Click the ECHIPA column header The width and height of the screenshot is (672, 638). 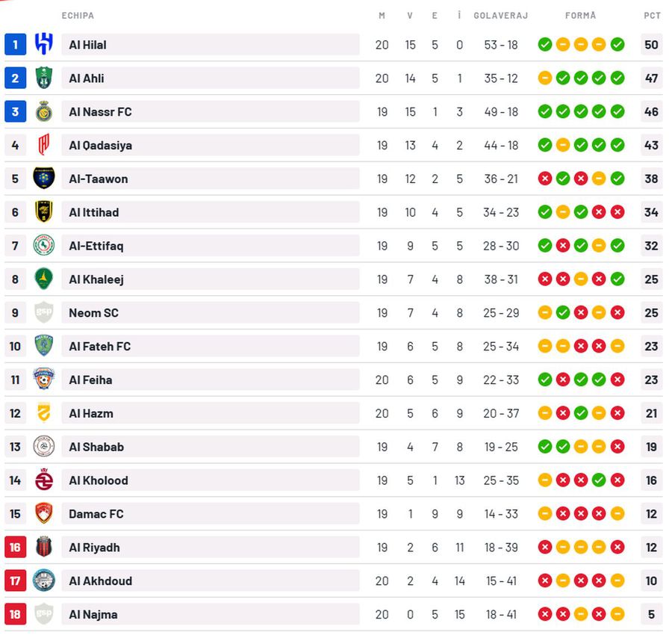coord(78,16)
